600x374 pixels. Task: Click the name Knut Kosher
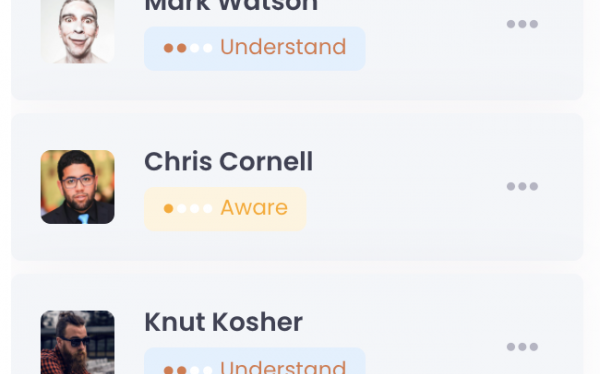click(x=223, y=322)
